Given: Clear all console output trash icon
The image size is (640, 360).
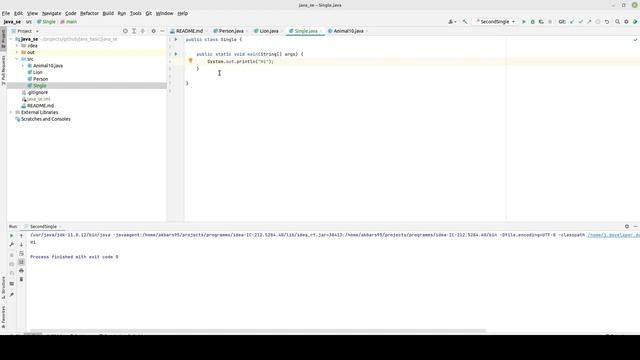Looking at the screenshot, I should coord(21,279).
